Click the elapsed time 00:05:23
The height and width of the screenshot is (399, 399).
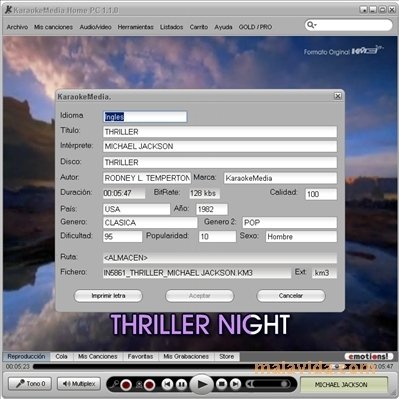coord(18,367)
